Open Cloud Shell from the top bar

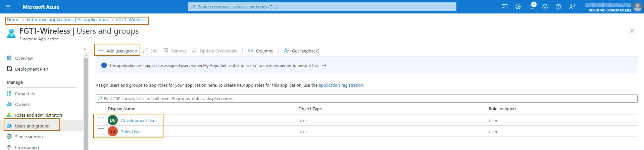point(505,7)
